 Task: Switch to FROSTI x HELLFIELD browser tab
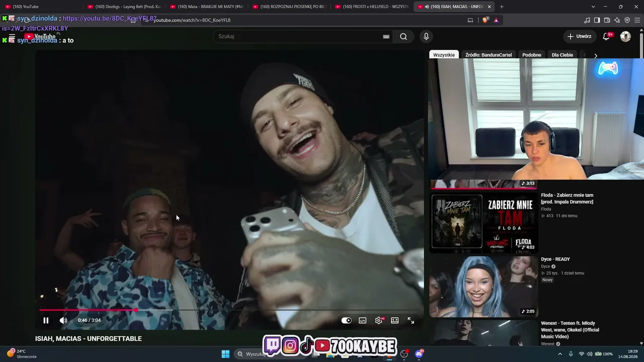[371, 7]
